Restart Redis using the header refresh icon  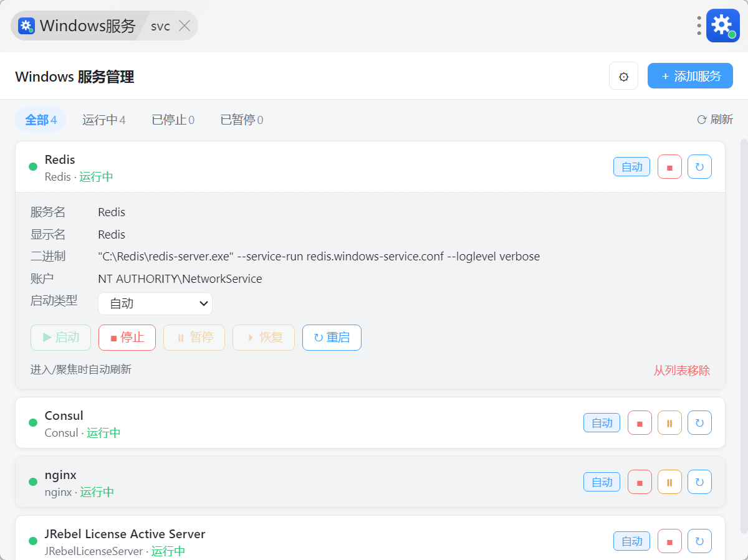tap(699, 167)
